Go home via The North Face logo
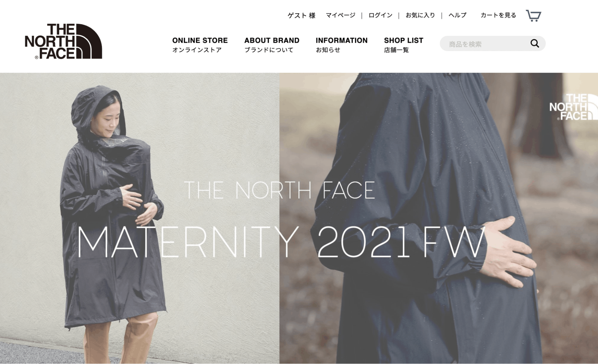598x364 pixels. pos(63,41)
